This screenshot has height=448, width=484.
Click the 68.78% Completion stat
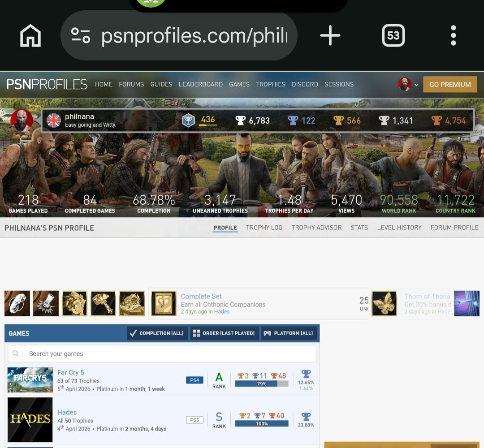coord(154,204)
